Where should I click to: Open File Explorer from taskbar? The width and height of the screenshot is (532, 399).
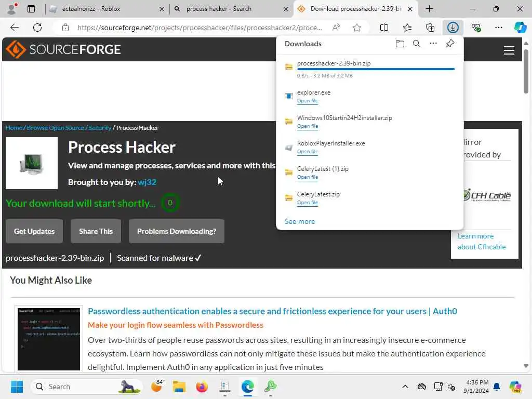[179, 387]
